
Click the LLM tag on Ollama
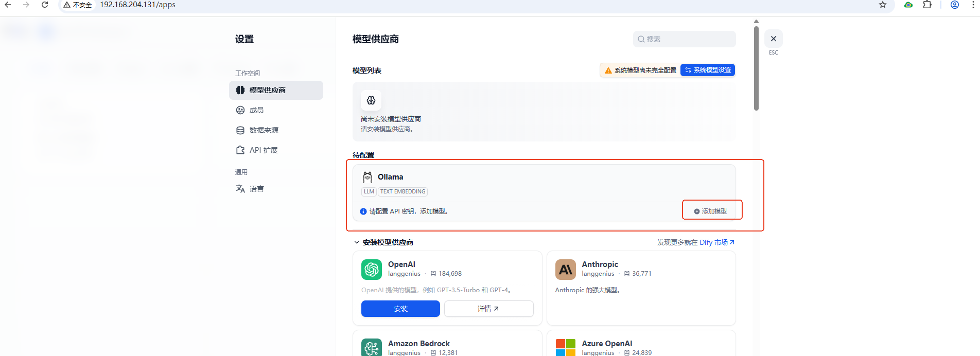coord(369,191)
